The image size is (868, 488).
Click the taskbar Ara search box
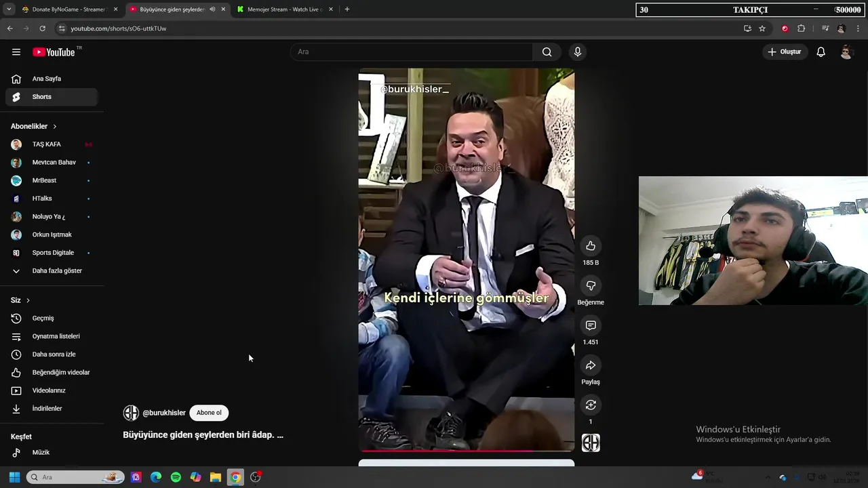pyautogui.click(x=75, y=477)
